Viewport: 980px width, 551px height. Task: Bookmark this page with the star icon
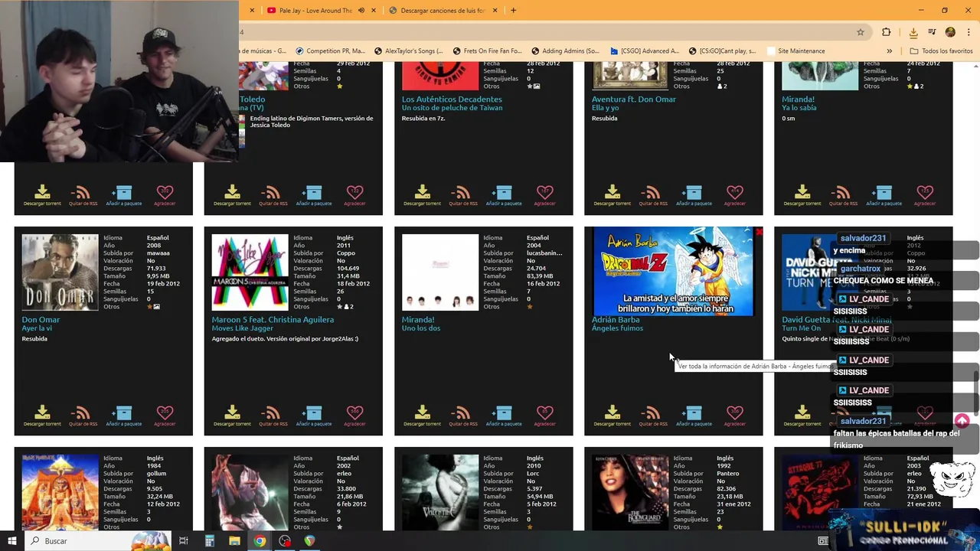(861, 32)
